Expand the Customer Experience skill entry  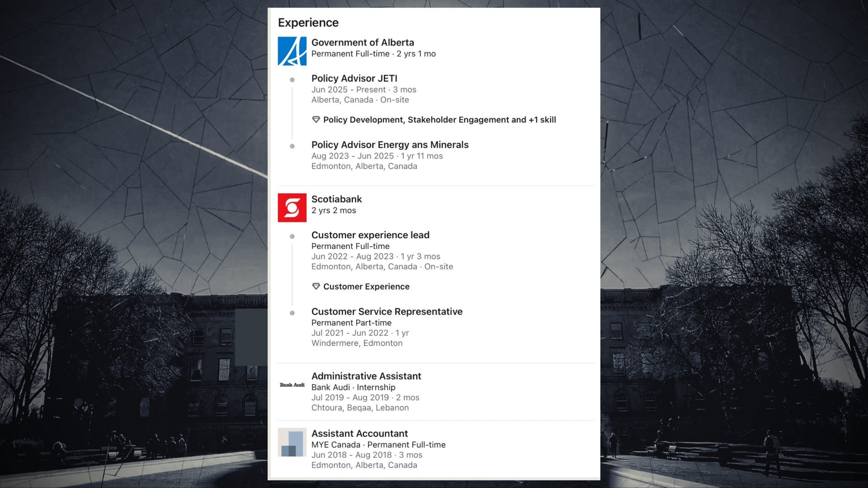tap(366, 286)
